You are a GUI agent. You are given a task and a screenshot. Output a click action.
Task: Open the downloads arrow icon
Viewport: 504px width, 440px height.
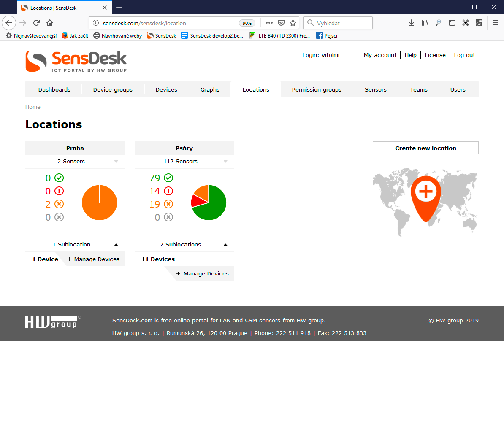[x=412, y=23]
